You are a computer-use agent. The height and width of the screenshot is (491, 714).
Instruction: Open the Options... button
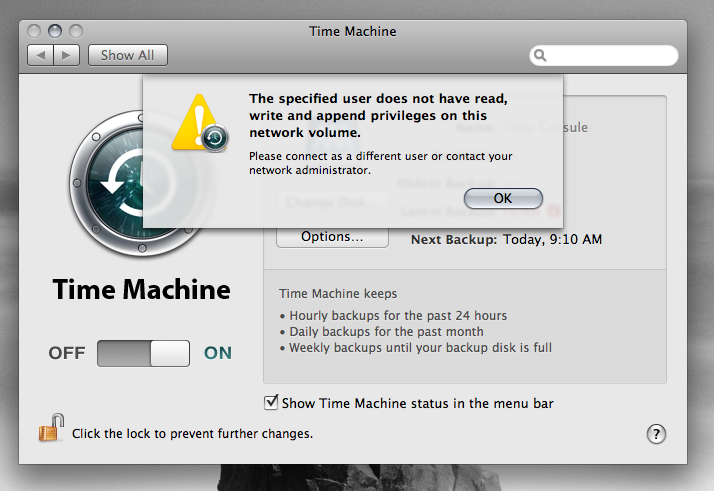tap(332, 237)
